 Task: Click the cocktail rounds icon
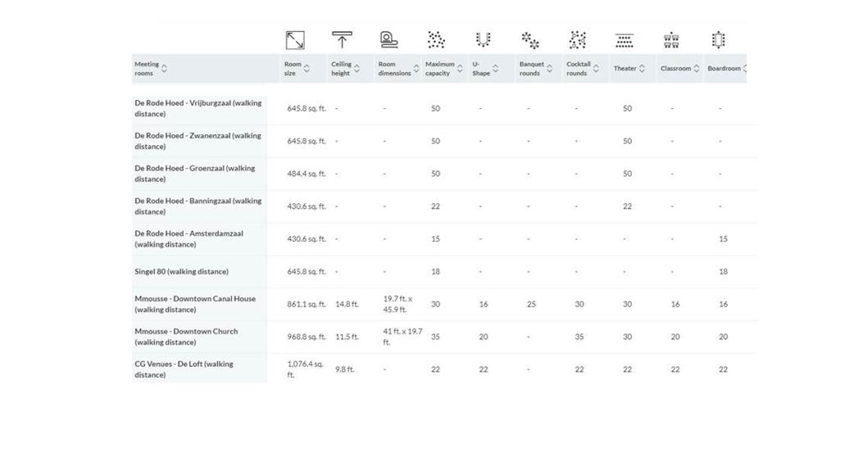coord(577,40)
